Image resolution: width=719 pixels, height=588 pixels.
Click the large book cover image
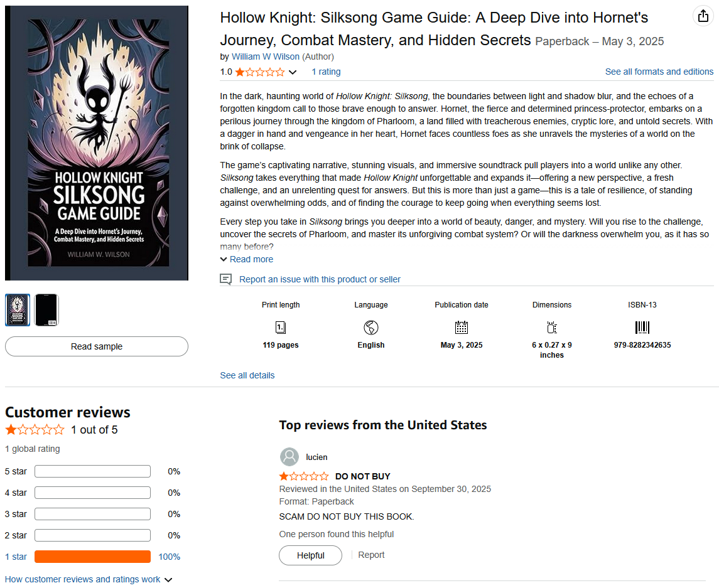point(97,143)
